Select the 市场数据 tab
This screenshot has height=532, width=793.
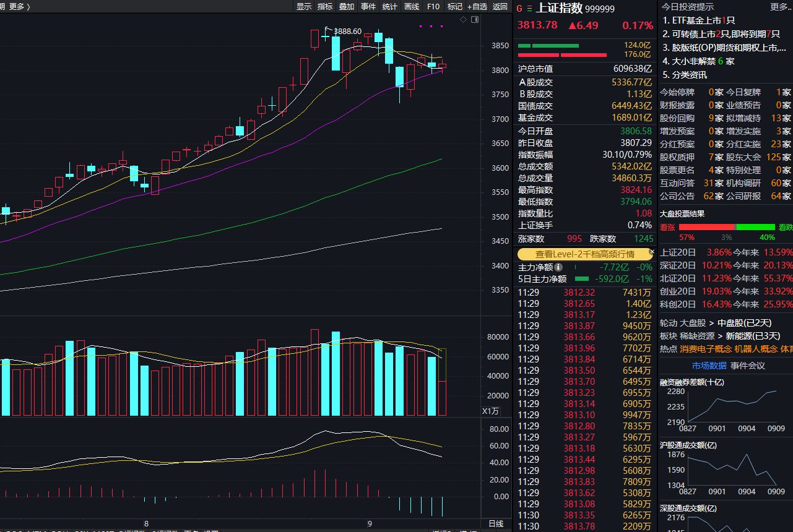tap(709, 366)
